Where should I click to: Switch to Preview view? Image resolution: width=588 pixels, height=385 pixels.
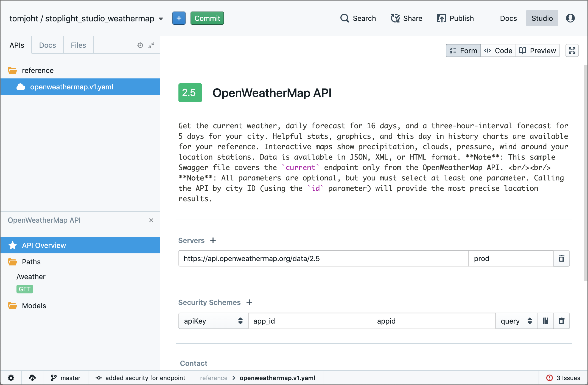click(x=538, y=50)
